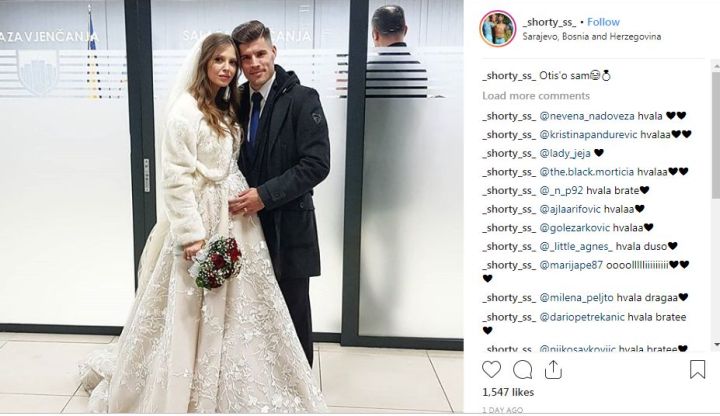Load more comments
This screenshot has width=720, height=416.
coord(536,96)
